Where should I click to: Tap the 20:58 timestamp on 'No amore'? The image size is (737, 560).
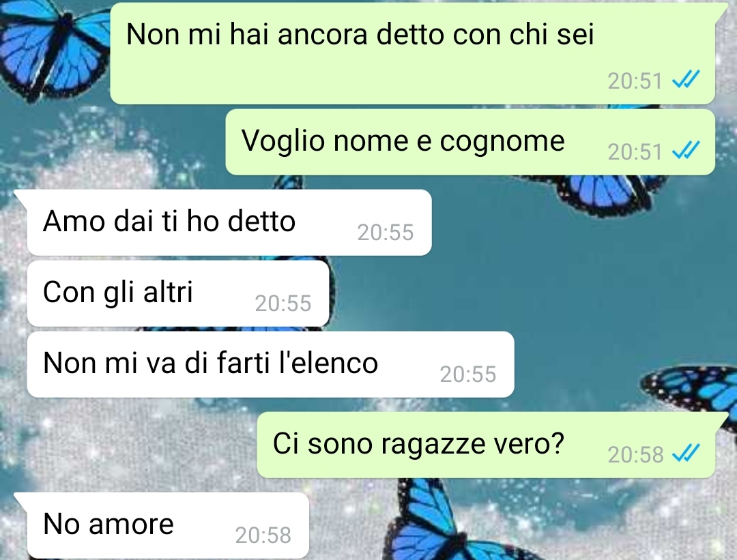click(263, 535)
